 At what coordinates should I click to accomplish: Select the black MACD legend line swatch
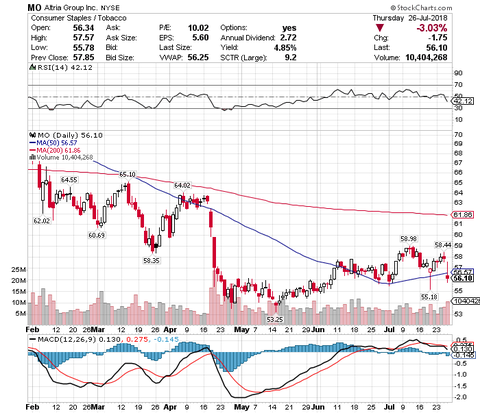tap(33, 339)
